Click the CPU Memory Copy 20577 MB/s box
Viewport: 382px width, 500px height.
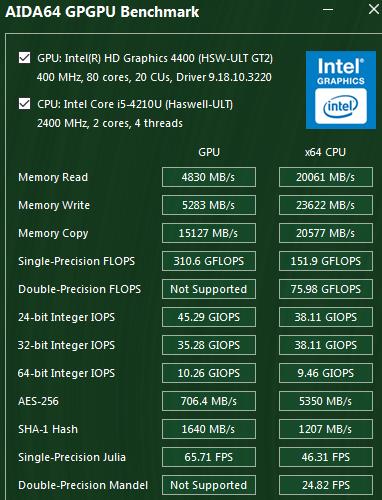pos(326,233)
